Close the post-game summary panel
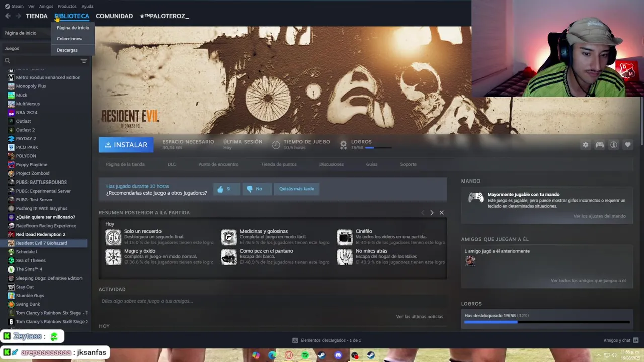 pos(442,213)
